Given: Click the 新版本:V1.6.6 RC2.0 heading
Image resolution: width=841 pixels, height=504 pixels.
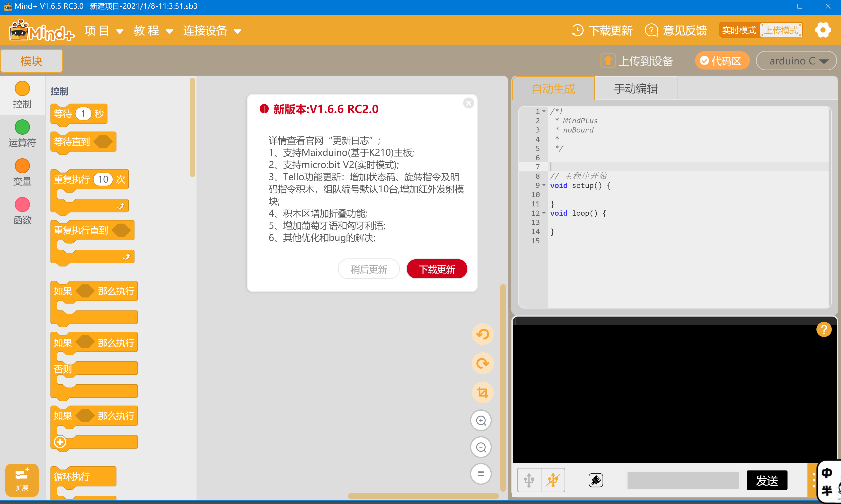Looking at the screenshot, I should click(x=326, y=109).
